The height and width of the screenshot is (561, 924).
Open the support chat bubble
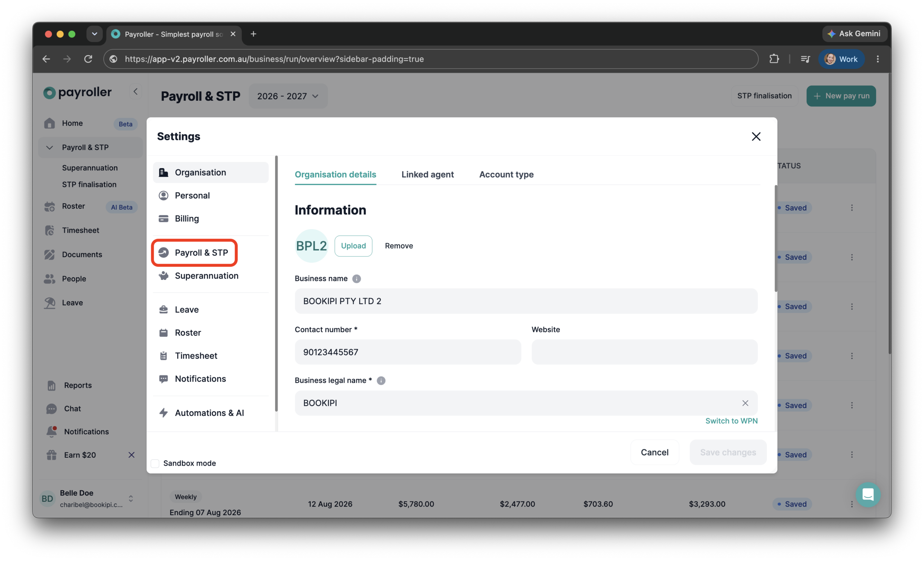click(868, 495)
